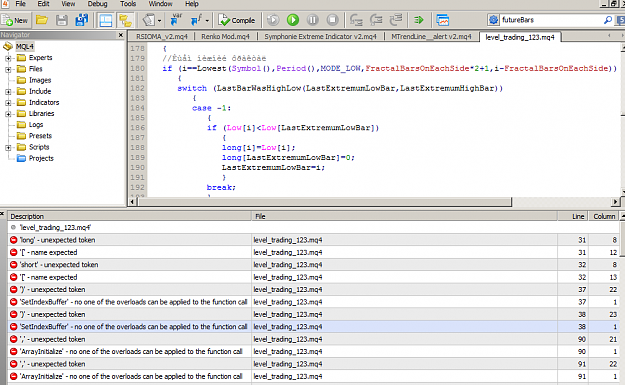
Task: Open the Window menu
Action: tap(161, 4)
